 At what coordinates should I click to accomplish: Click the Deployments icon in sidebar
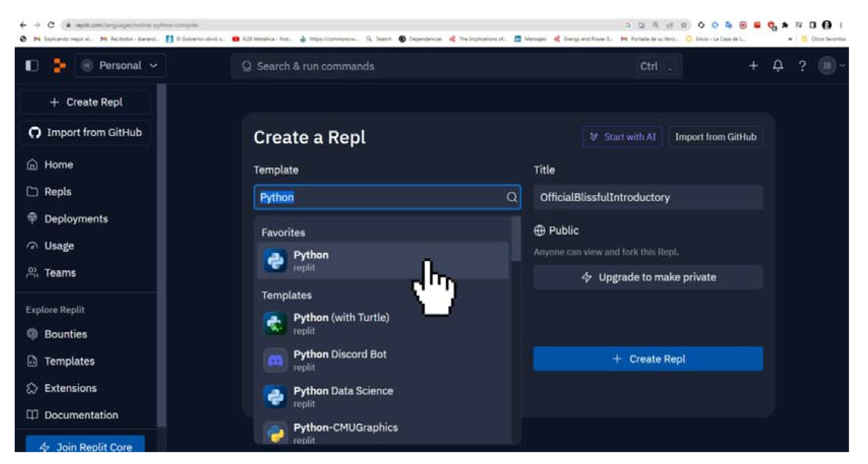pos(32,218)
